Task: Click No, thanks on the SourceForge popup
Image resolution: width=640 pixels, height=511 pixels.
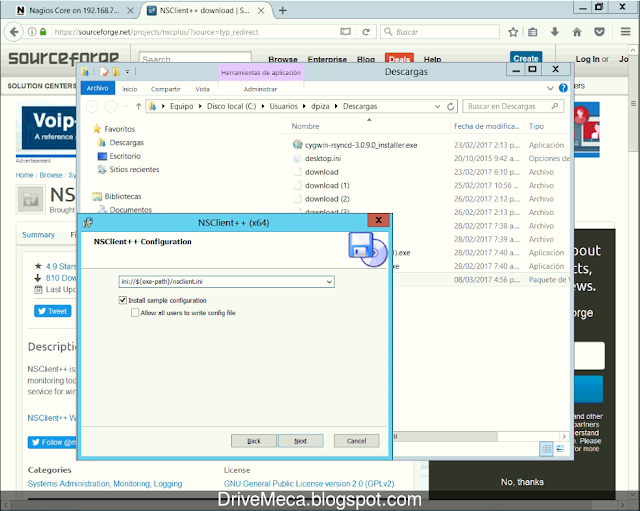Action: pos(522,482)
